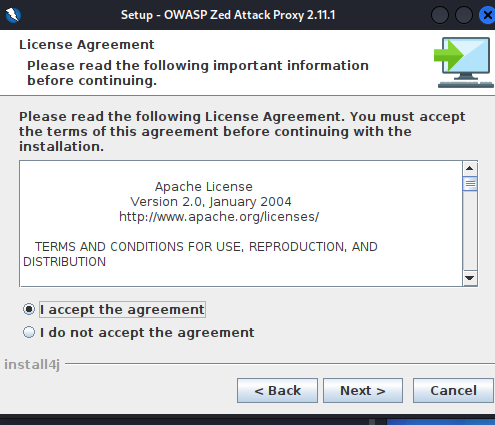This screenshot has height=425, width=495.
Task: Click the ZAP lightning icon in title bar
Action: 13,15
